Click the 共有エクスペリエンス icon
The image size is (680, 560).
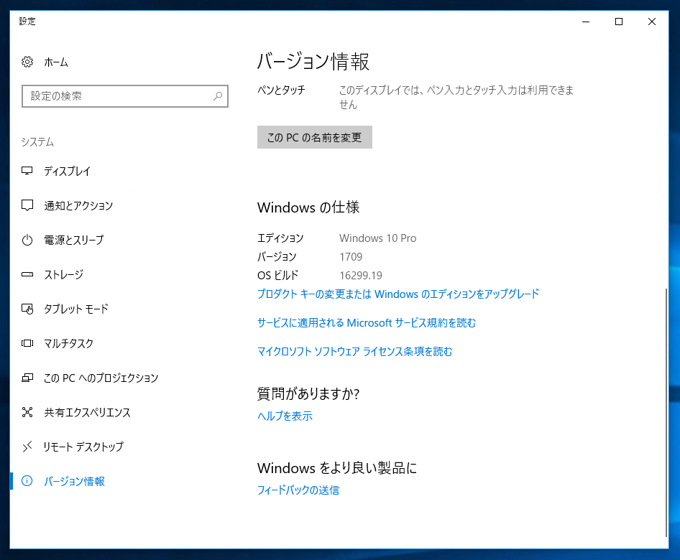[27, 412]
